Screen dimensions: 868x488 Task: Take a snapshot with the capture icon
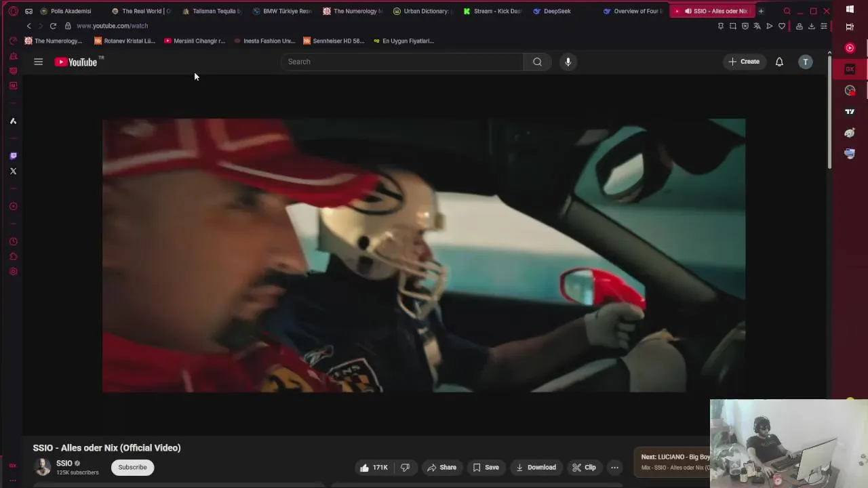[732, 26]
